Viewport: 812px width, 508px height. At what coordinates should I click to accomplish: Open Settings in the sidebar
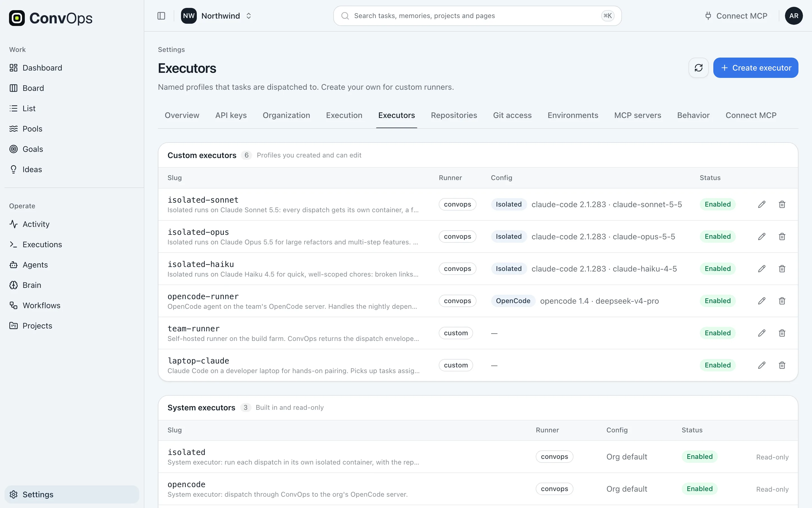(72, 494)
